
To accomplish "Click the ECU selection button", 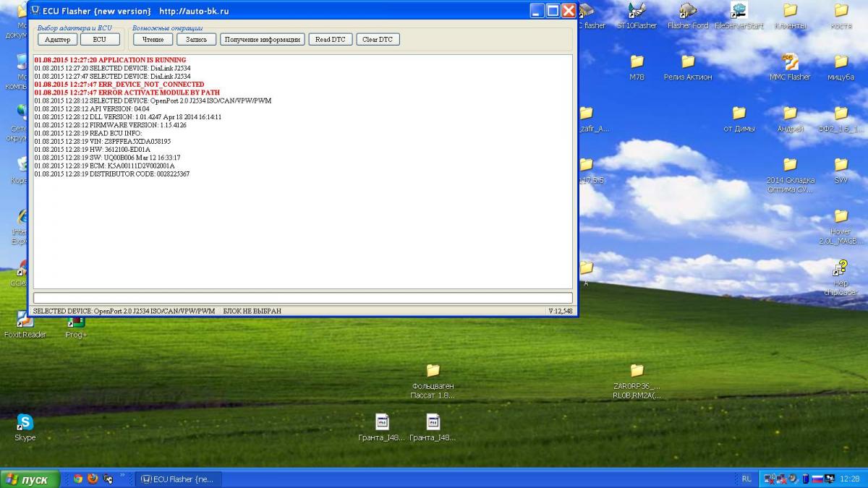I will coord(100,40).
